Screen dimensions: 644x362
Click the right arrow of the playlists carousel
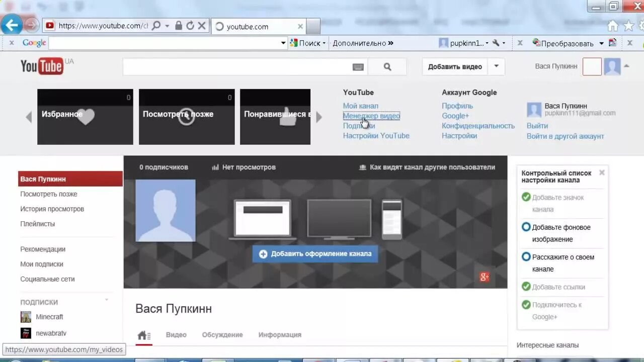tap(319, 116)
